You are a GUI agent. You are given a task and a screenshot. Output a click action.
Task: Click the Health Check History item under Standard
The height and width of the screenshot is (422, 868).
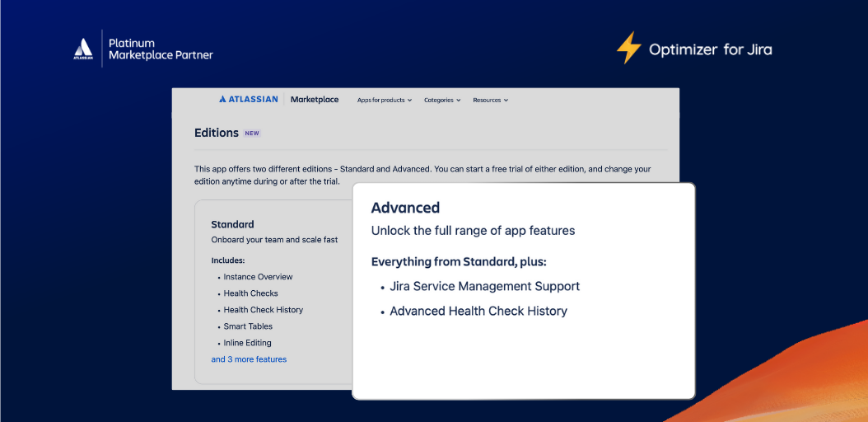[264, 310]
